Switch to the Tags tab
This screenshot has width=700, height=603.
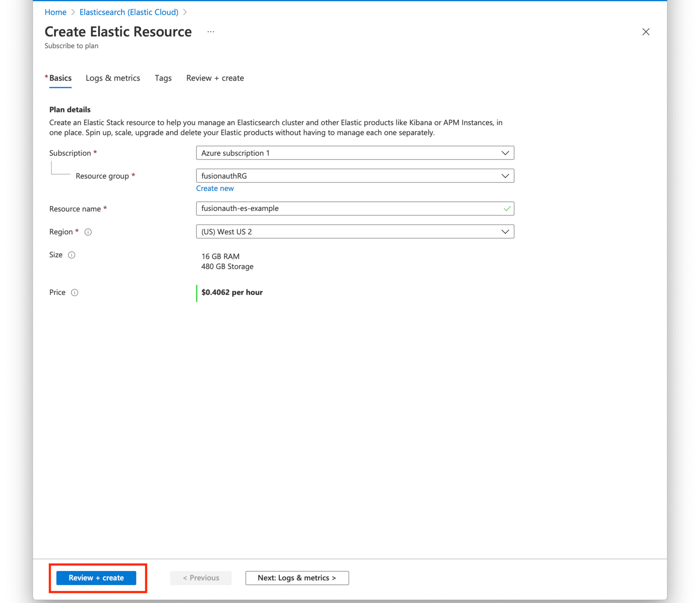tap(163, 78)
